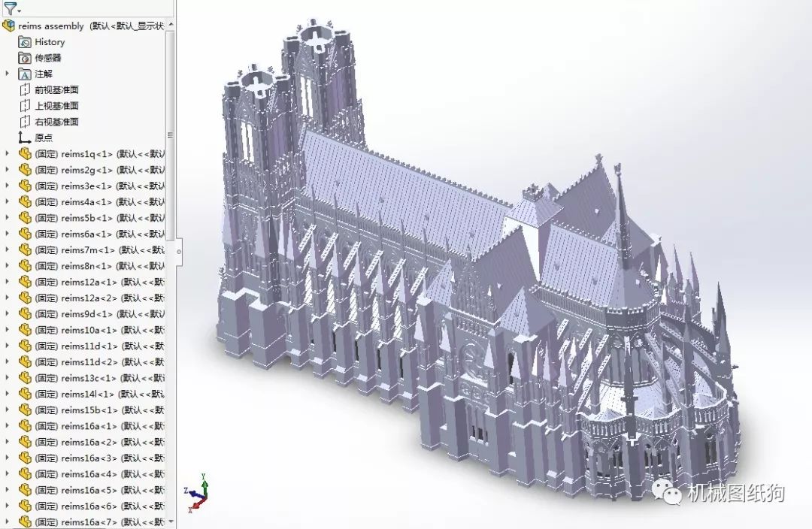The image size is (812, 529).
Task: Expand the reims6a<1> component node
Action: click(8, 234)
